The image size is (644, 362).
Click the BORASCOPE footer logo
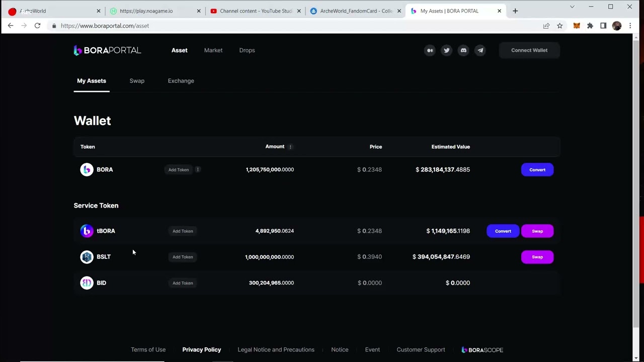(x=482, y=350)
